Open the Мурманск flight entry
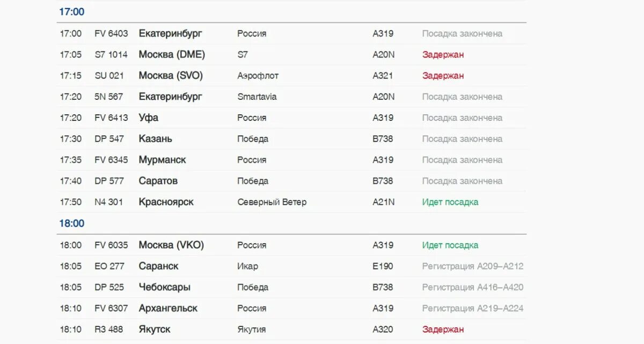644x344 pixels. [291, 160]
